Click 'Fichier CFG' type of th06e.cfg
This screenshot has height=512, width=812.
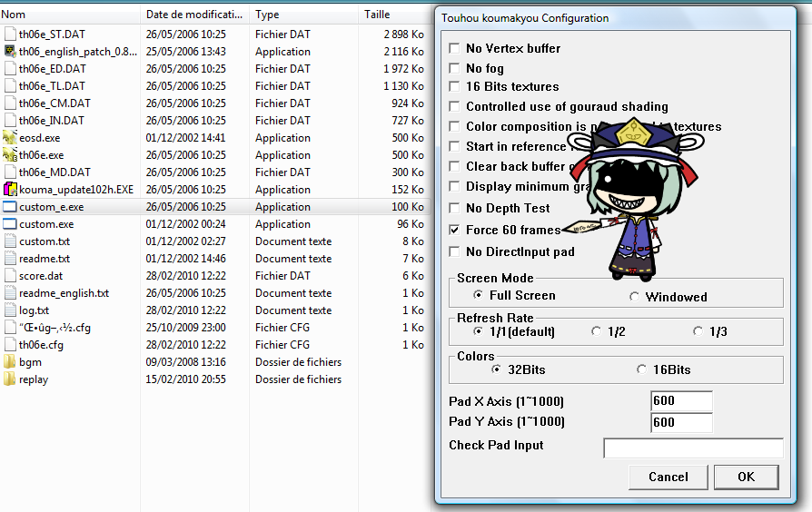coord(282,345)
